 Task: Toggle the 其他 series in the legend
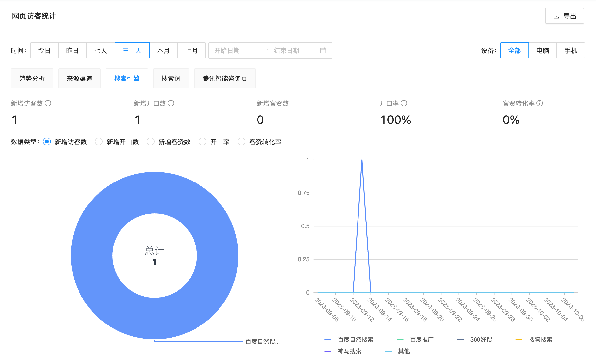(x=388, y=351)
